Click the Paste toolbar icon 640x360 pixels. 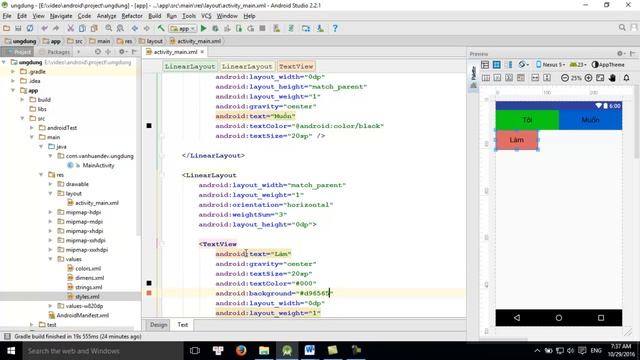(94, 29)
